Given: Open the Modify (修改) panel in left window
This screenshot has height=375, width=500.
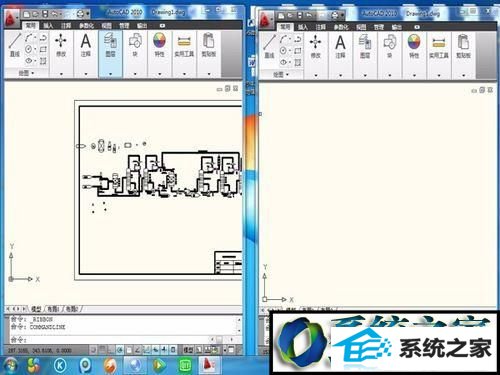Looking at the screenshot, I should 61,45.
